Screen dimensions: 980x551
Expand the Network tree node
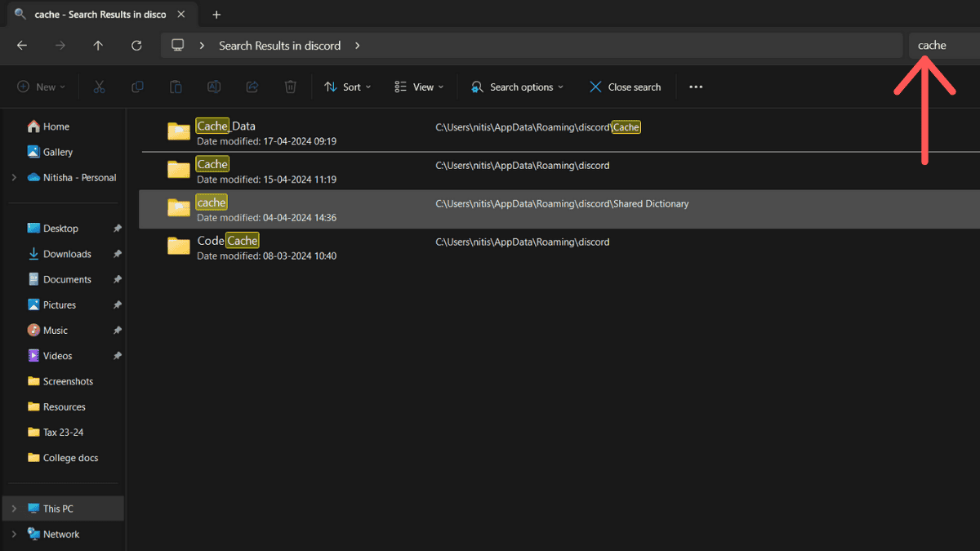(x=14, y=534)
